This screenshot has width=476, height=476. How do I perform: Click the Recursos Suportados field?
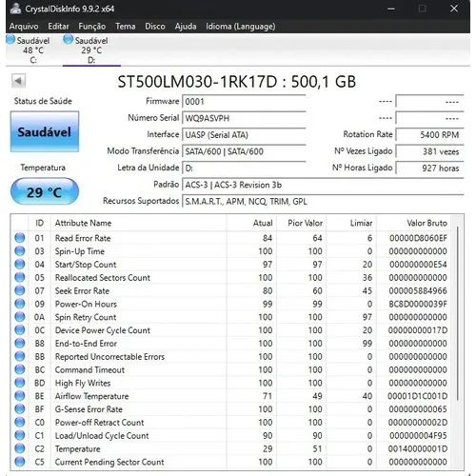click(323, 202)
